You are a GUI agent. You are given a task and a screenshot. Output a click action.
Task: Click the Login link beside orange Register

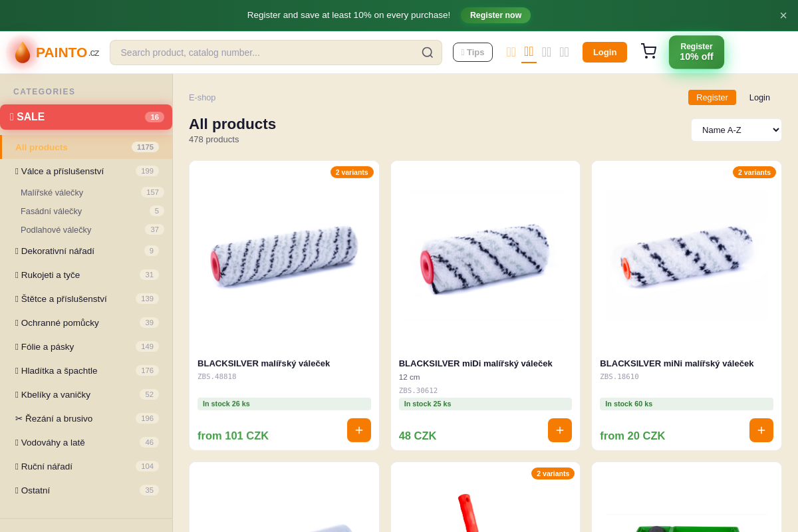pos(759,98)
